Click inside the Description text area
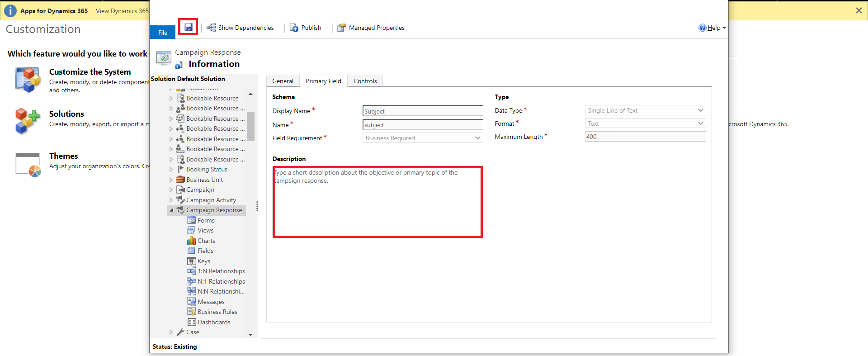The width and height of the screenshot is (868, 356). coord(378,202)
